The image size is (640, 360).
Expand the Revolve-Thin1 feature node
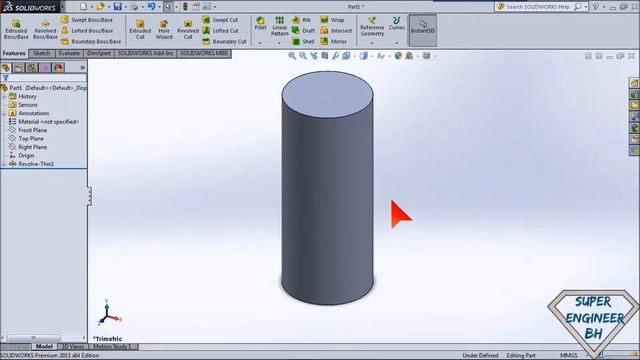point(4,164)
